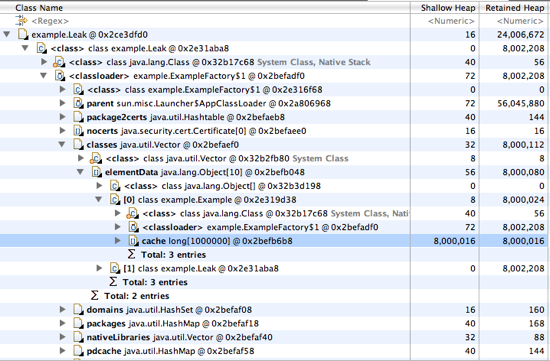Click the class icon of ExampleFactory$1 @ 0x2e316f68
Viewport: 550px width, 361px height.
click(78, 89)
